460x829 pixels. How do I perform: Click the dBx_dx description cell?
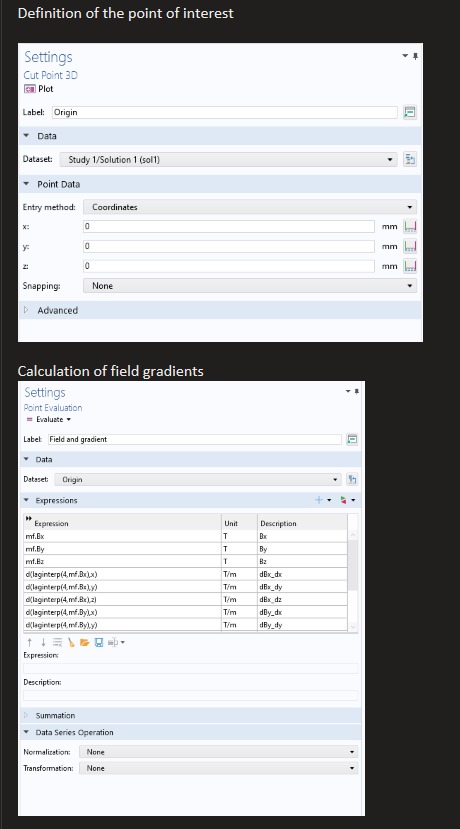click(x=302, y=574)
